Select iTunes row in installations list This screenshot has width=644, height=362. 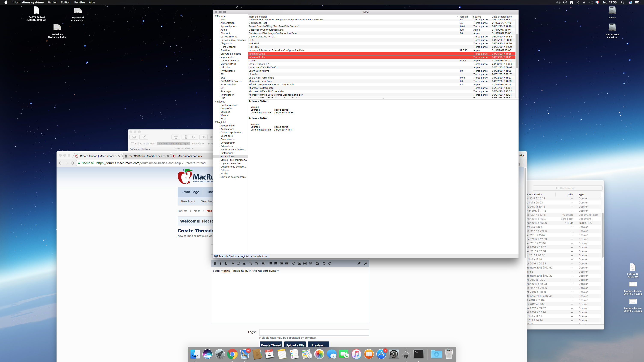tap(382, 61)
